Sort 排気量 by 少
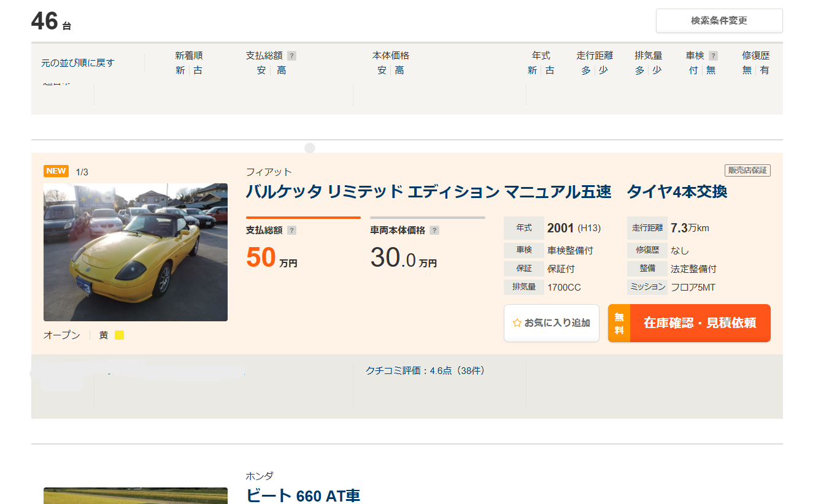829x504 pixels. [x=657, y=70]
